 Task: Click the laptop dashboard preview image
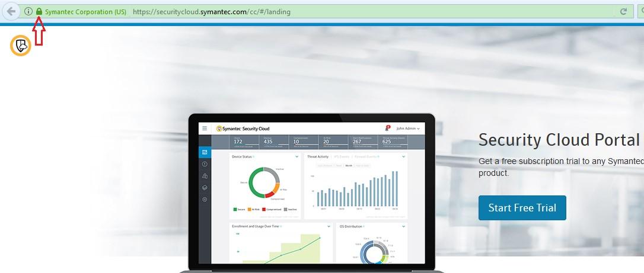pyautogui.click(x=311, y=192)
